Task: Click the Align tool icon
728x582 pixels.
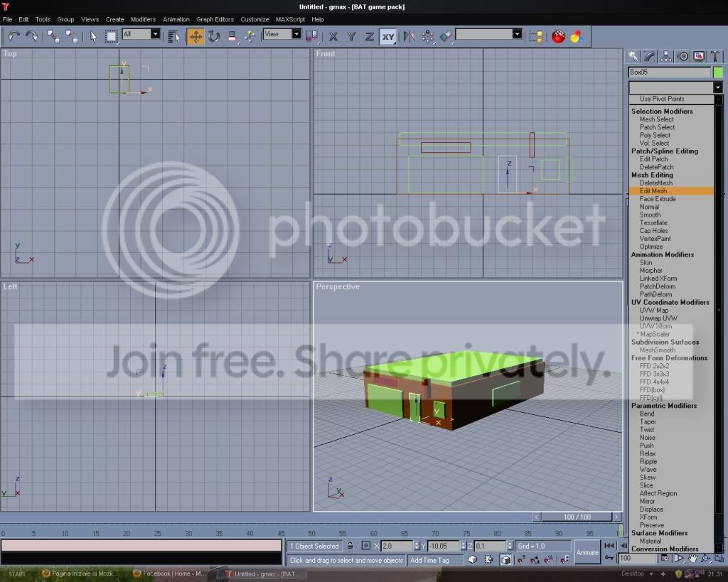Action: click(445, 36)
